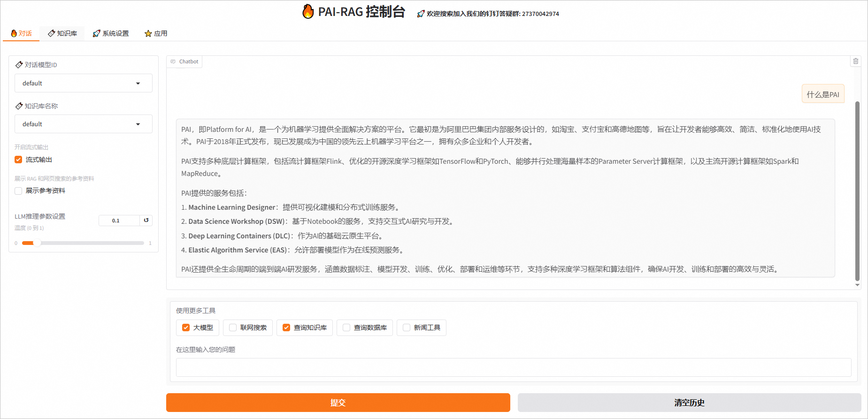This screenshot has height=419, width=868.
Task: Click the 清空历史 button
Action: [x=690, y=403]
